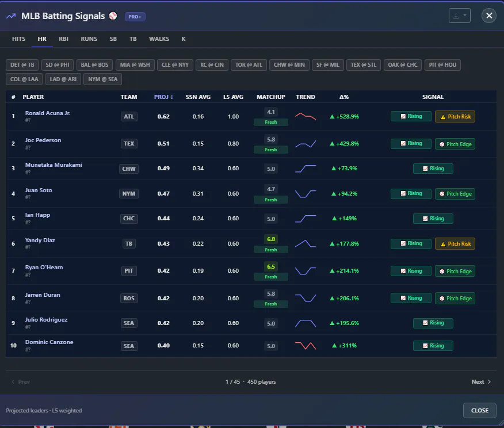Viewport: 504px width, 428px height.
Task: Click Dominic Canzone's Rising badge
Action: 433,346
